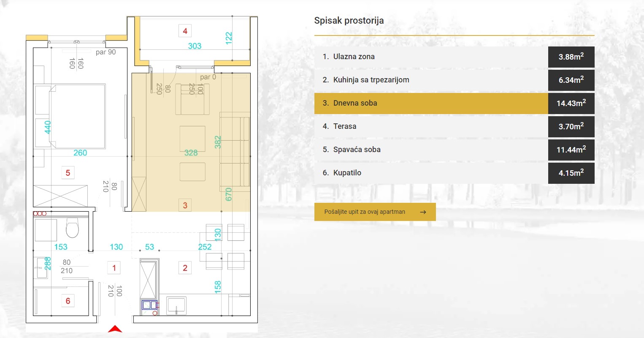Click the 328 living room width dimension
Screen dimensions: 644x338
(191, 153)
